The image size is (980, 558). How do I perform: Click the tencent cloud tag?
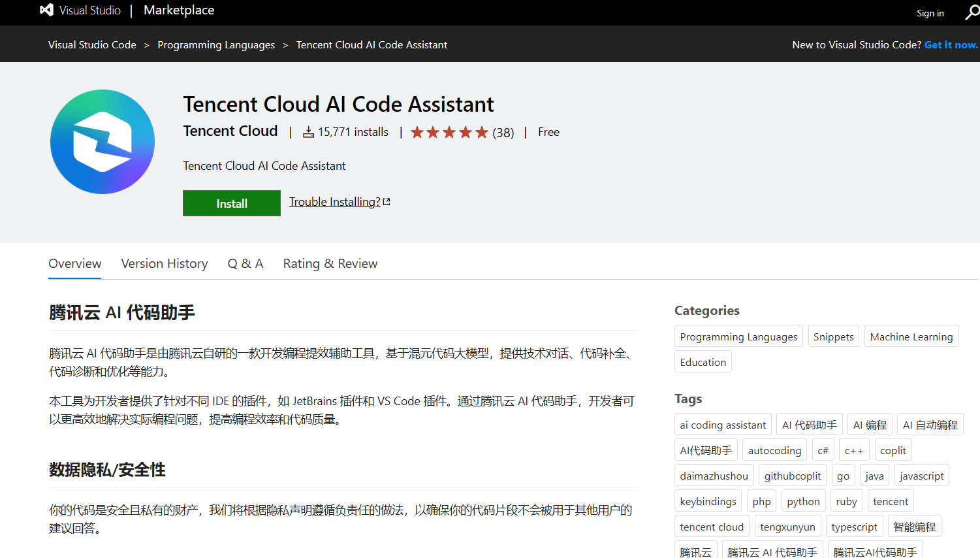712,527
